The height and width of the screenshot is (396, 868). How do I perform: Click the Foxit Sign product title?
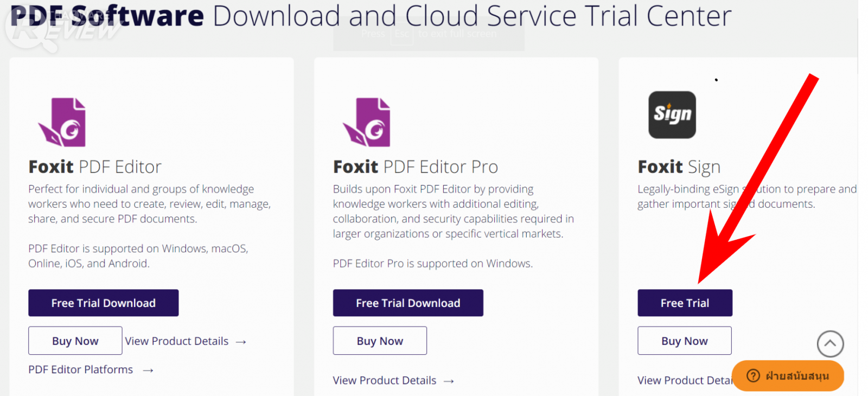(679, 167)
